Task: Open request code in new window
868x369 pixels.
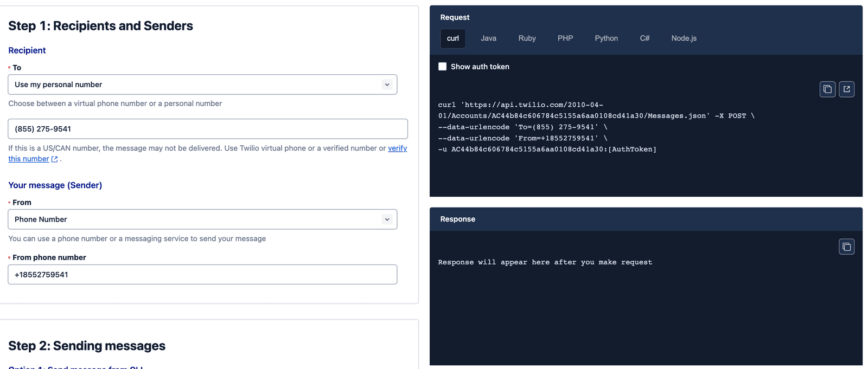Action: 846,89
